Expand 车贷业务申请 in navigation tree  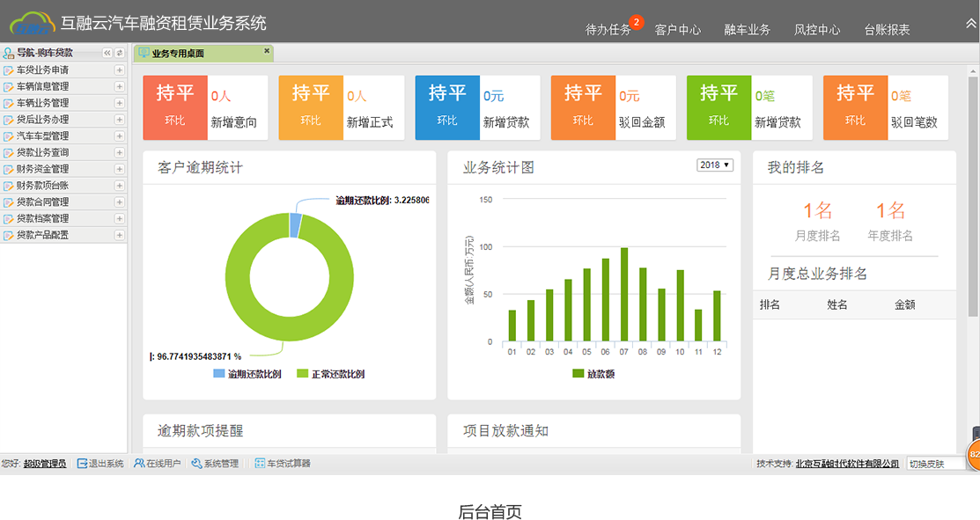(119, 70)
